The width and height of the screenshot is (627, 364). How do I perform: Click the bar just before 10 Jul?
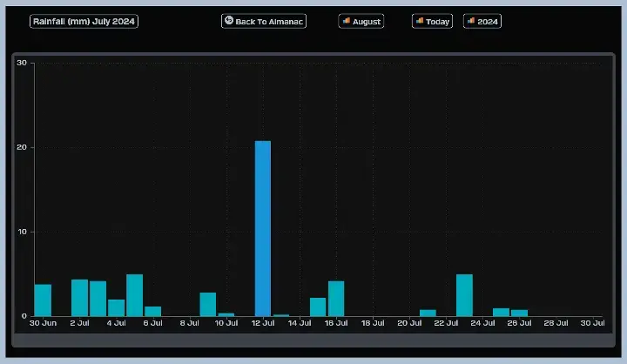(x=207, y=304)
